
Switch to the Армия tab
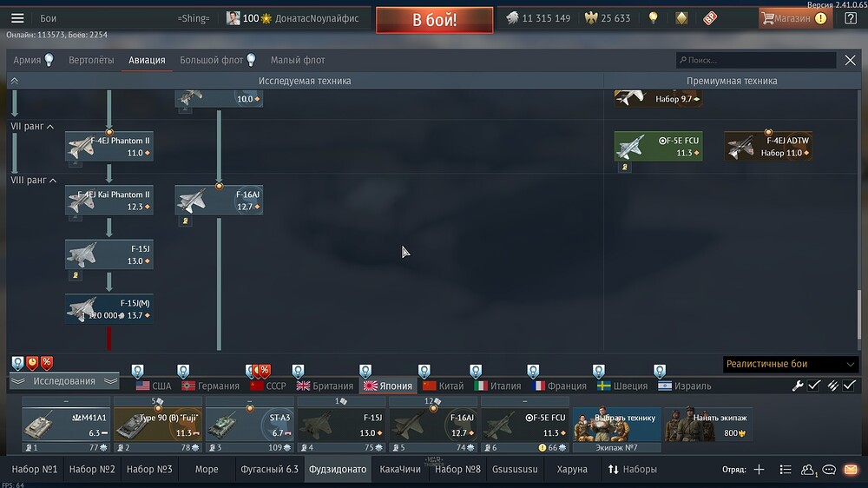point(27,60)
